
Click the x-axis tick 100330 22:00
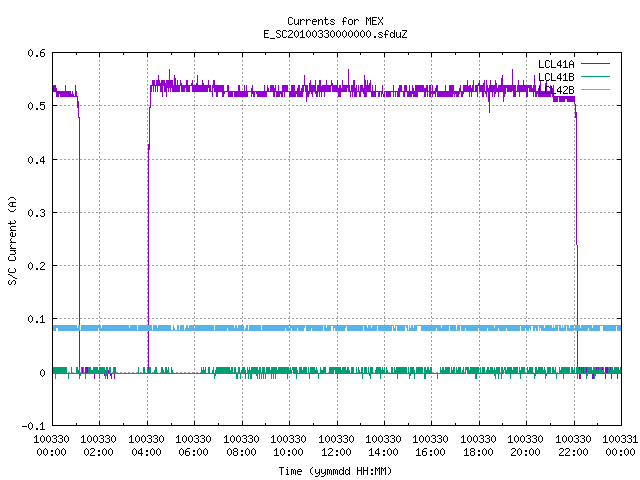[x=573, y=446]
